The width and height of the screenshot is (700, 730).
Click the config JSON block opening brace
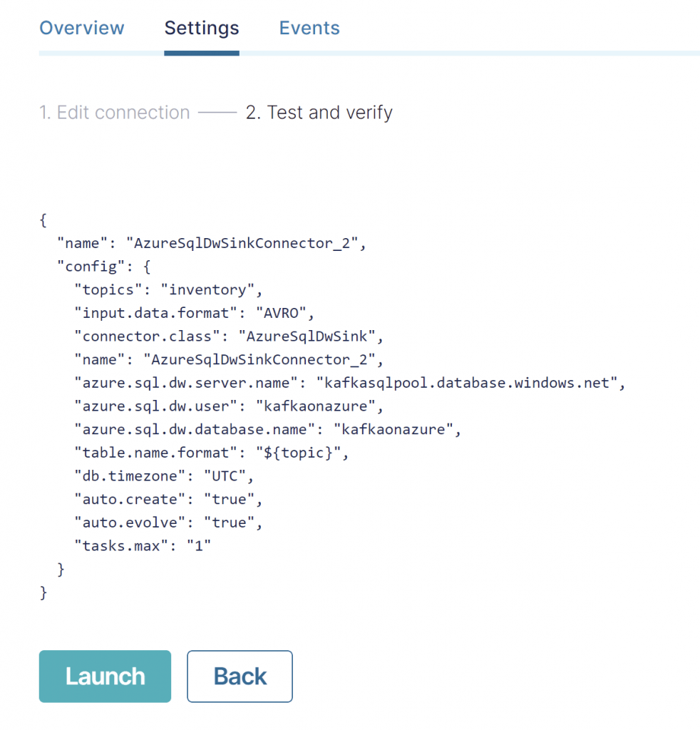point(141,266)
